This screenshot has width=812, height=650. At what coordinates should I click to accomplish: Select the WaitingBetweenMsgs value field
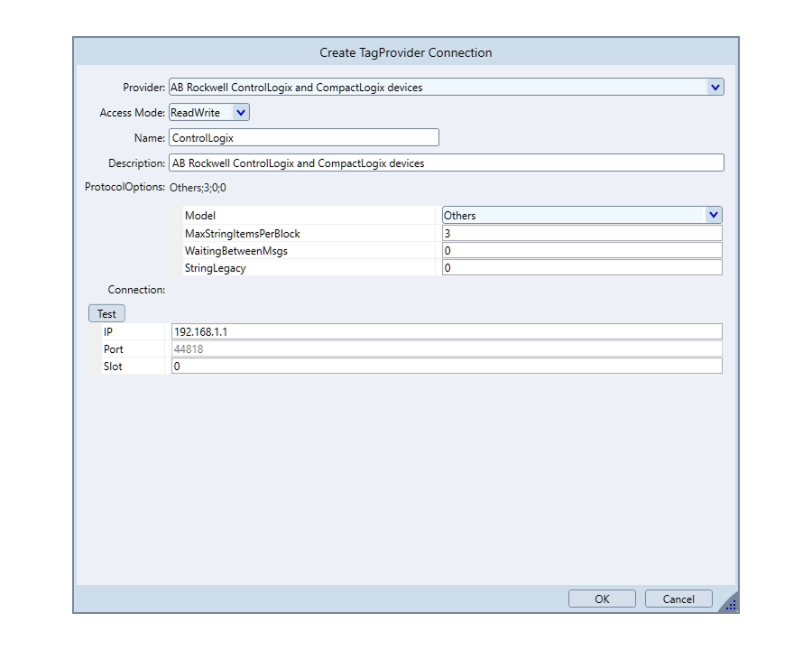coord(581,250)
